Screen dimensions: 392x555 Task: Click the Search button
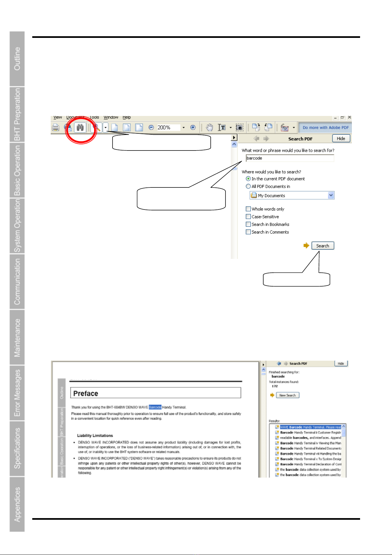click(x=323, y=246)
